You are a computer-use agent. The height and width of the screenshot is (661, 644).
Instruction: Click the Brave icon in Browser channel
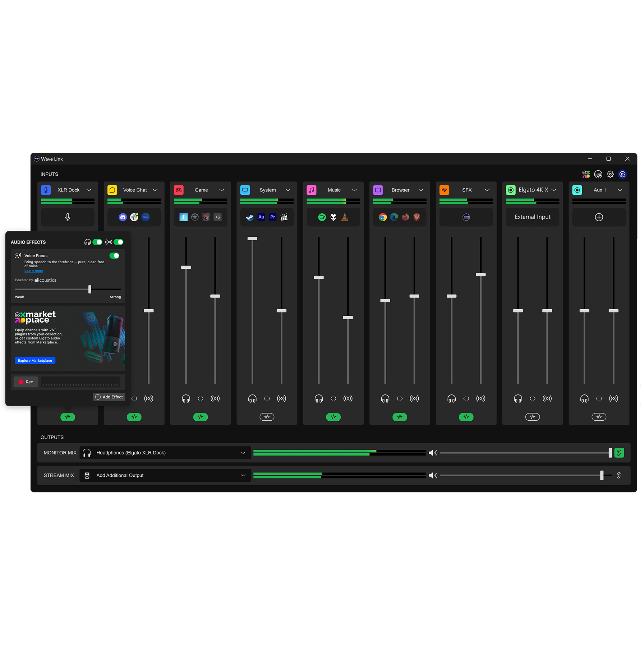click(417, 217)
